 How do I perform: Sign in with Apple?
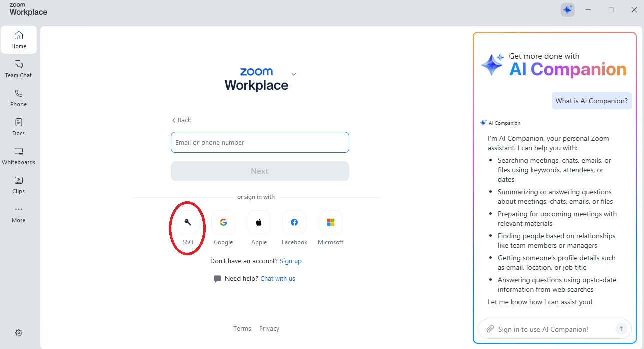point(258,222)
